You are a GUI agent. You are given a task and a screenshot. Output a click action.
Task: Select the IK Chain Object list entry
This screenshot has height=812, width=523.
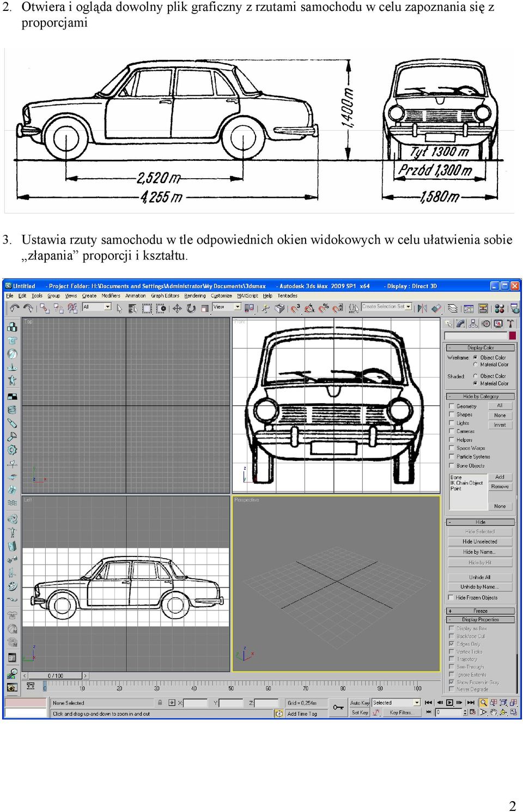pyautogui.click(x=466, y=483)
